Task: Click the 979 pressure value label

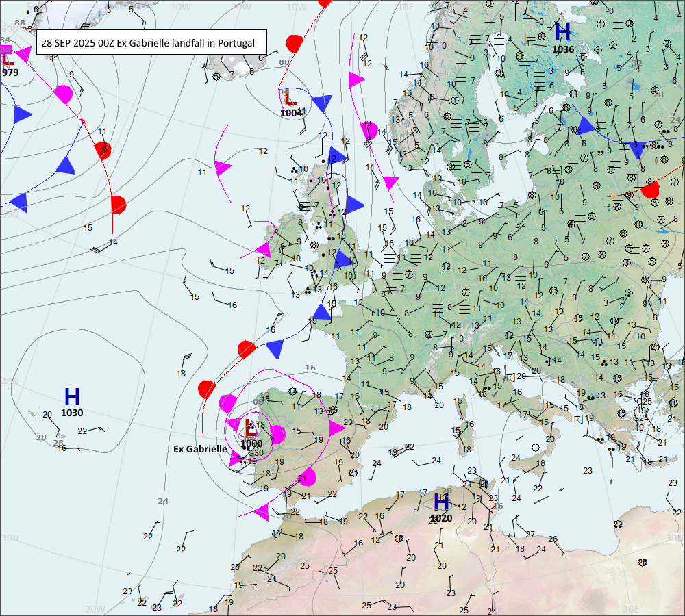Action: [10, 72]
